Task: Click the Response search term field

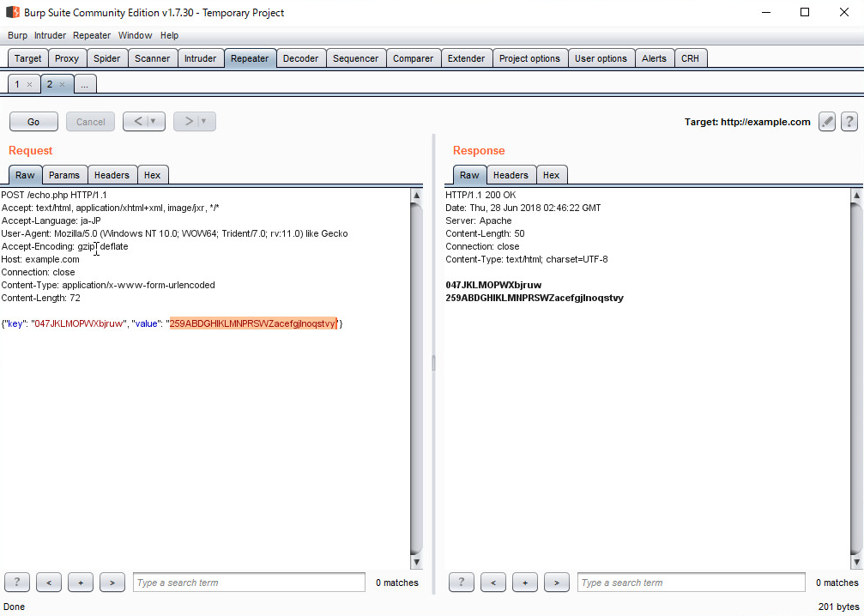Action: pos(692,583)
